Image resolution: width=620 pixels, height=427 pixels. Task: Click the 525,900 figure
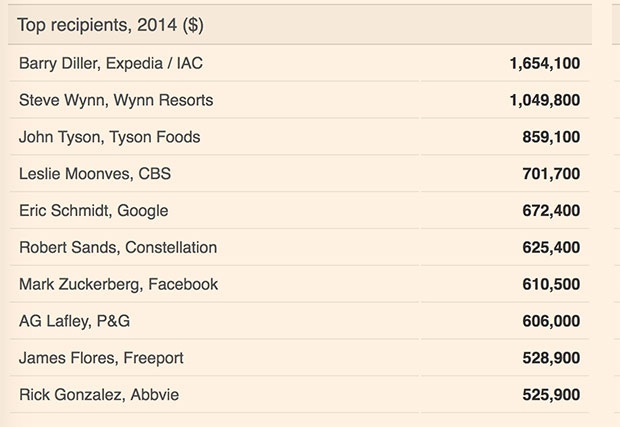[551, 395]
